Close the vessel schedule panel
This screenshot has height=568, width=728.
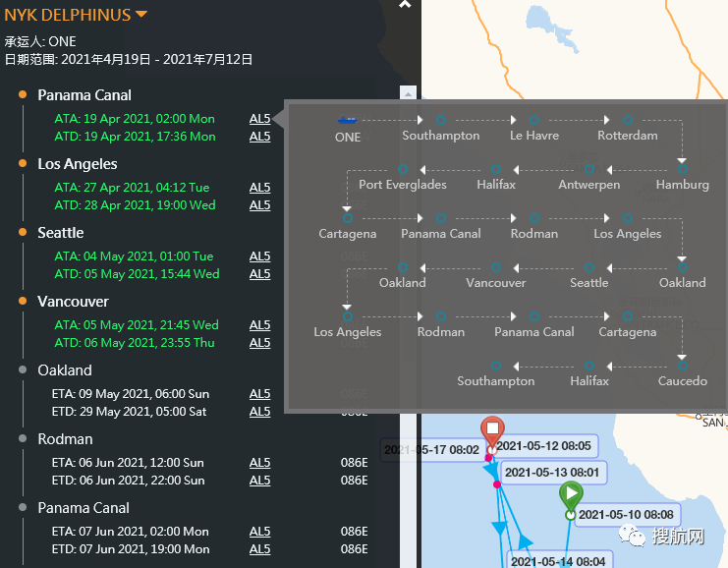(x=405, y=5)
